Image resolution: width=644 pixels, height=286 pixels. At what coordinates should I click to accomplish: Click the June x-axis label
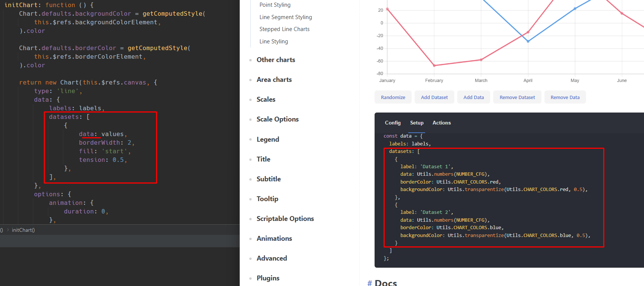tap(622, 80)
